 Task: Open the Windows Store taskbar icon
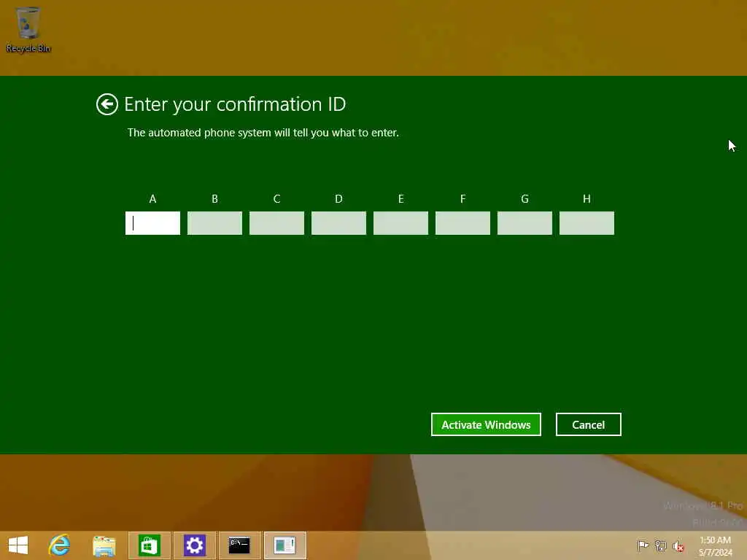[x=149, y=545]
